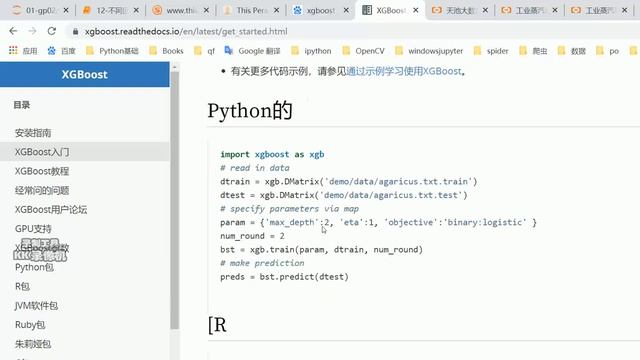Viewport: 640px width, 360px height.
Task: Open Python包 in the sidebar
Action: [34, 267]
